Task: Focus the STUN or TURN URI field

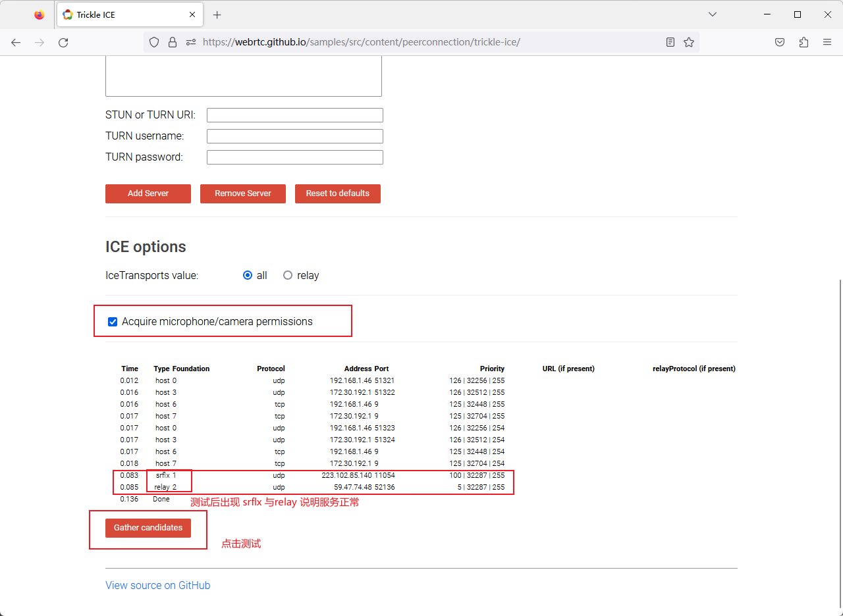Action: click(294, 115)
